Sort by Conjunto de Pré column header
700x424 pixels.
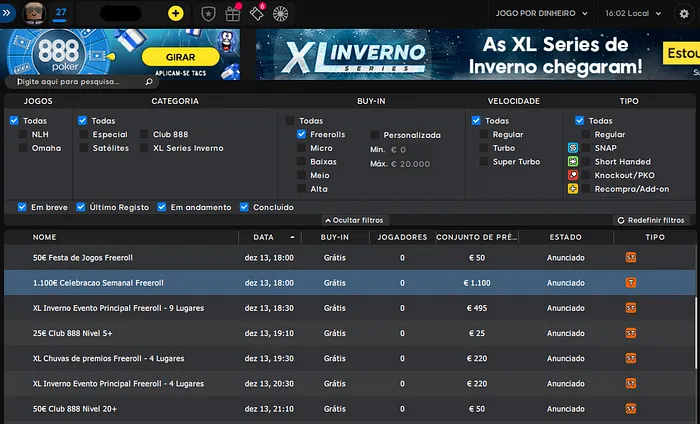(x=476, y=237)
